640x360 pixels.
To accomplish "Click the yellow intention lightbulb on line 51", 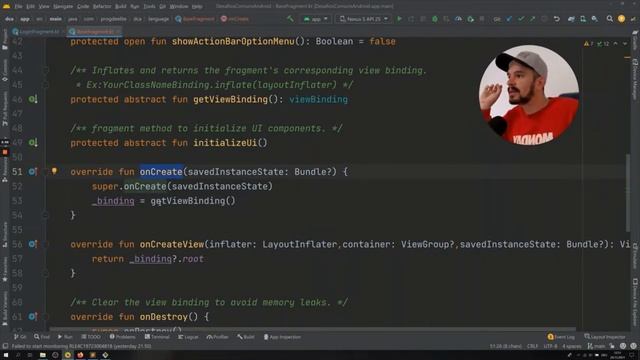I will point(54,171).
